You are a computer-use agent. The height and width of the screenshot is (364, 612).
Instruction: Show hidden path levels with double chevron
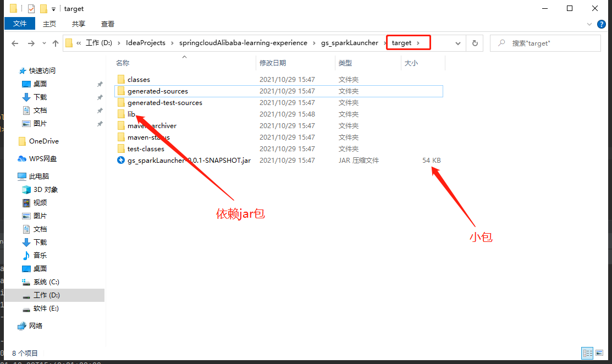[79, 43]
